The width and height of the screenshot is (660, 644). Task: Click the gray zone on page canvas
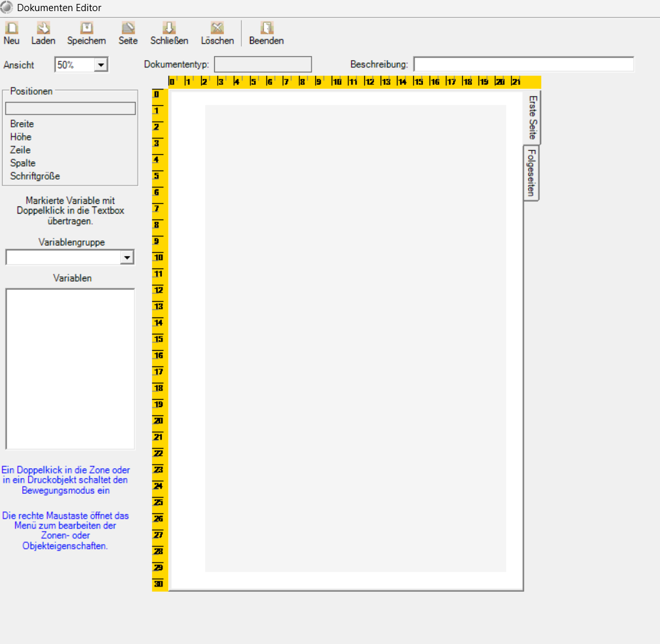355,338
